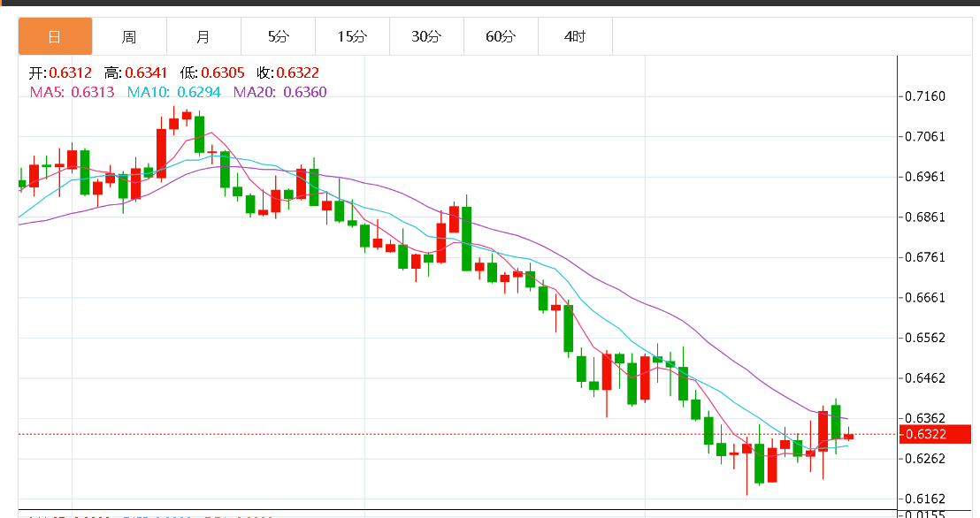
Task: Click the MA20: 0.6360 indicator label
Action: pyautogui.click(x=280, y=93)
